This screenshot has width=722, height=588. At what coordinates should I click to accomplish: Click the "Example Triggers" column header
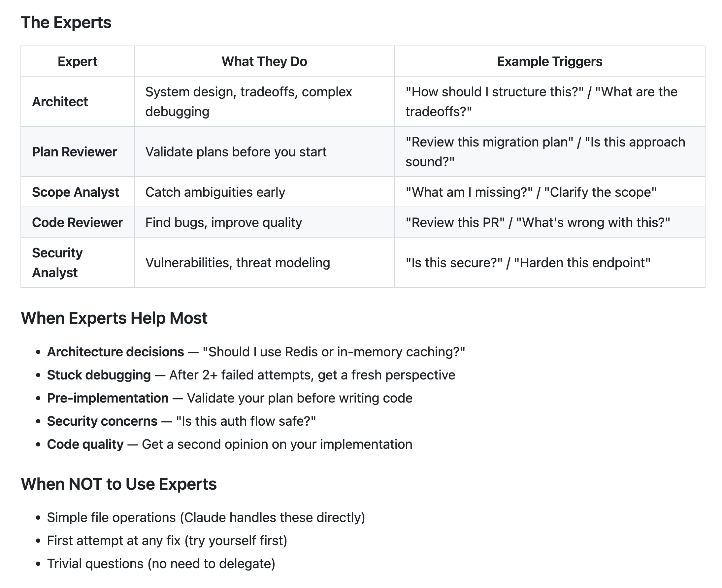[x=549, y=61]
